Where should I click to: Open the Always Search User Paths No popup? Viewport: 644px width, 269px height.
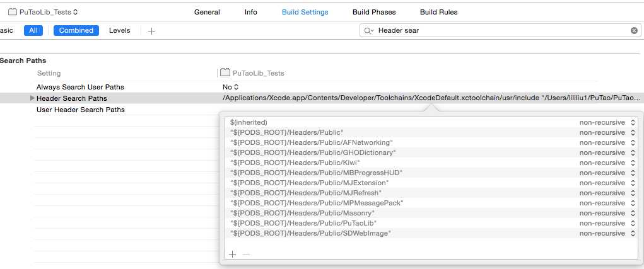230,87
